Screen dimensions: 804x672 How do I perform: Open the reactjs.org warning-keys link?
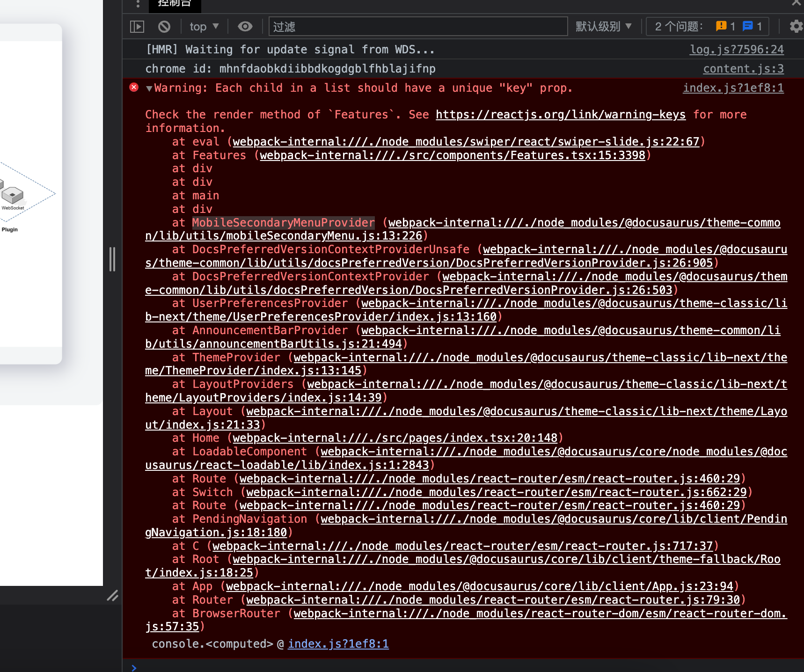(x=560, y=115)
